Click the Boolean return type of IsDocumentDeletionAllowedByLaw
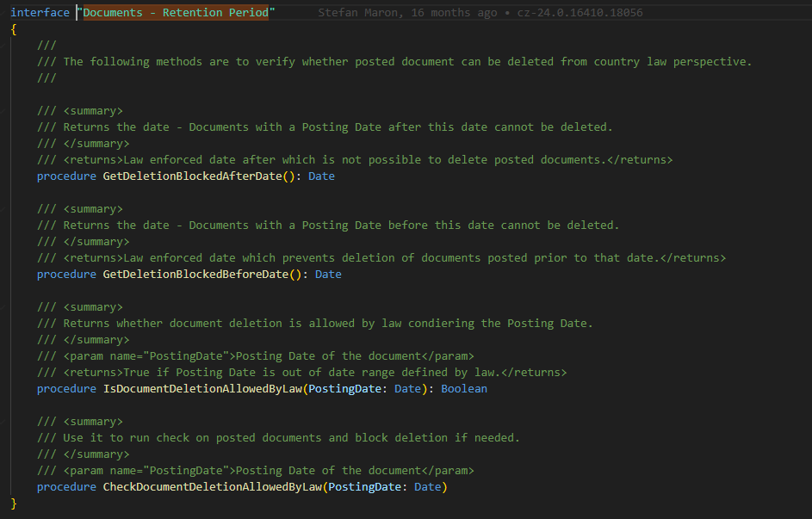The image size is (812, 519). pyautogui.click(x=463, y=388)
